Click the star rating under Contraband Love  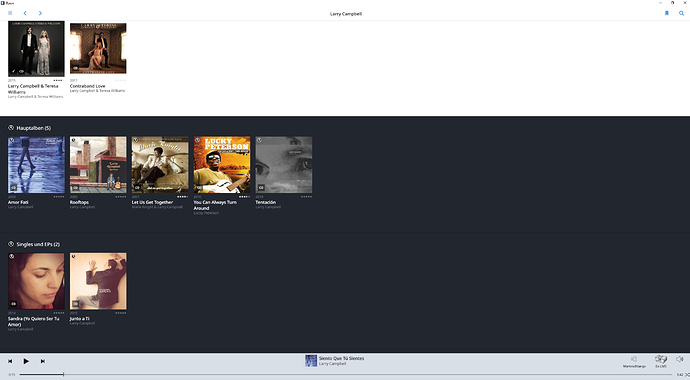click(x=121, y=80)
